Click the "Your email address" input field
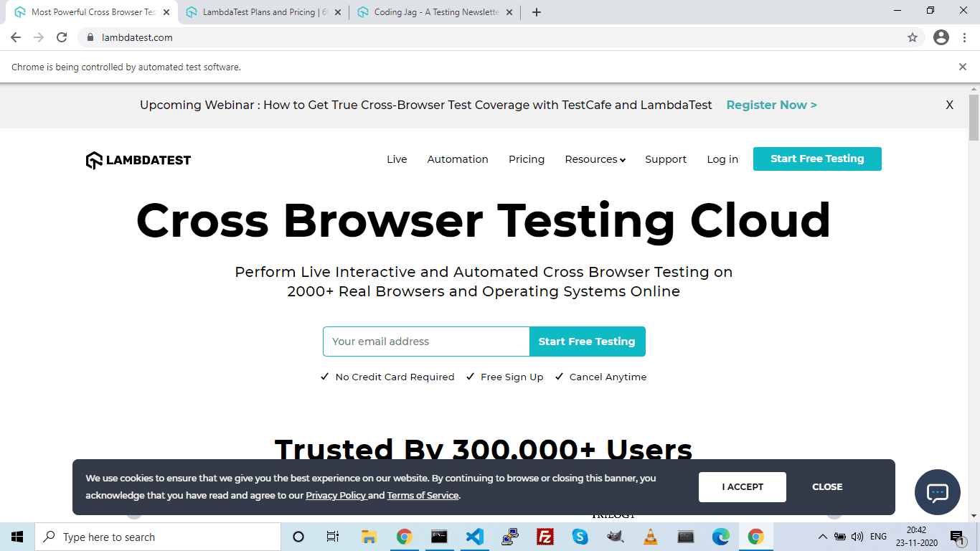 click(426, 342)
